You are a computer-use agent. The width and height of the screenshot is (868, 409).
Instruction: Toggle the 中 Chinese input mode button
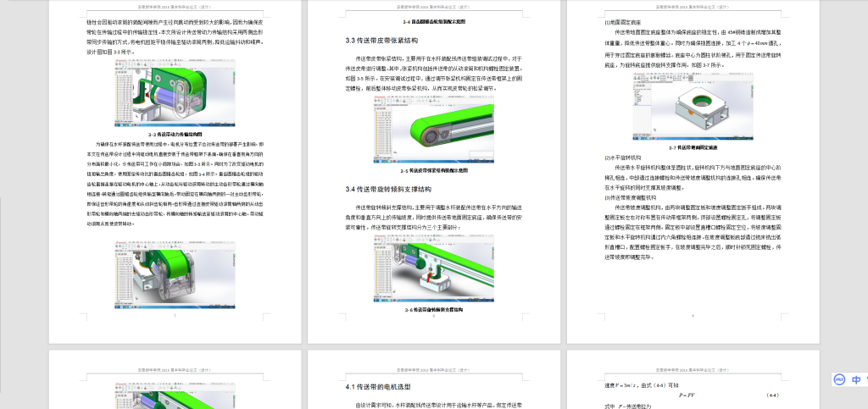coord(856,379)
